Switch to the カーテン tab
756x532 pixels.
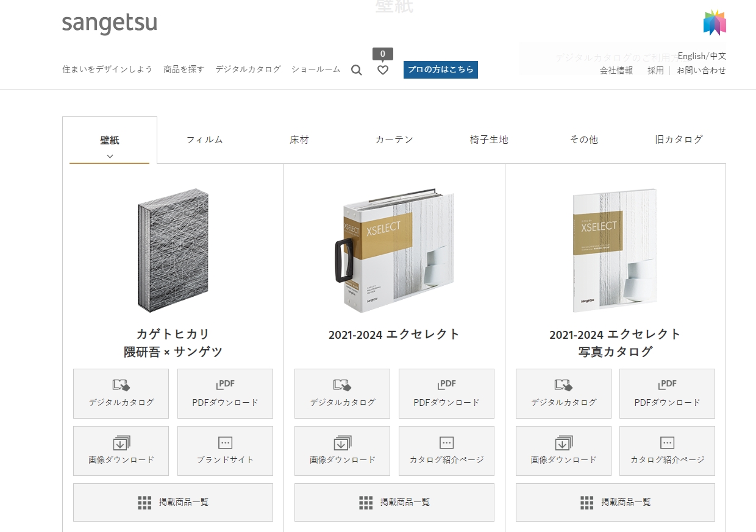pos(394,140)
